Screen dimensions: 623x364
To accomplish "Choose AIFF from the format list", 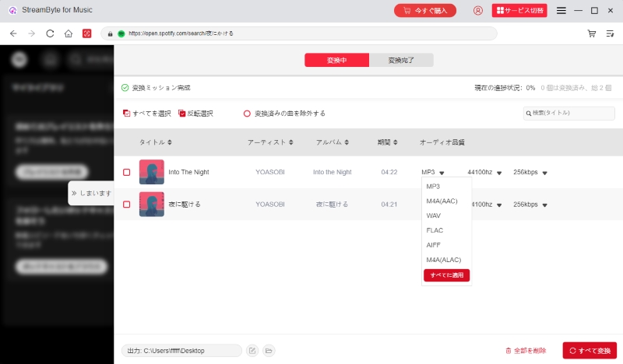I will point(434,245).
